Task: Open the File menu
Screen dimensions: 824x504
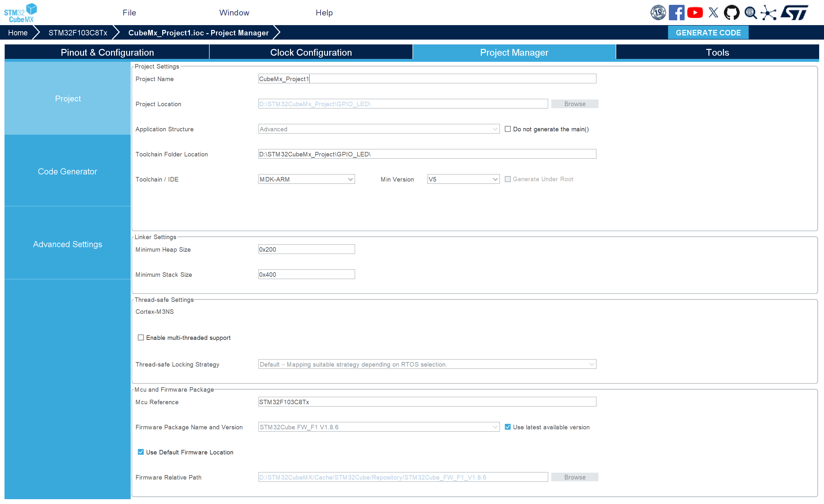Action: (x=129, y=13)
